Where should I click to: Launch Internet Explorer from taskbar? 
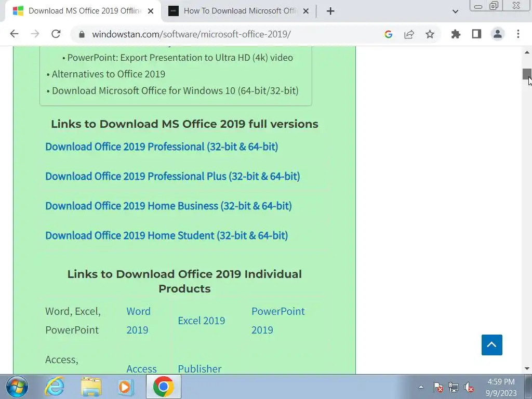point(55,387)
